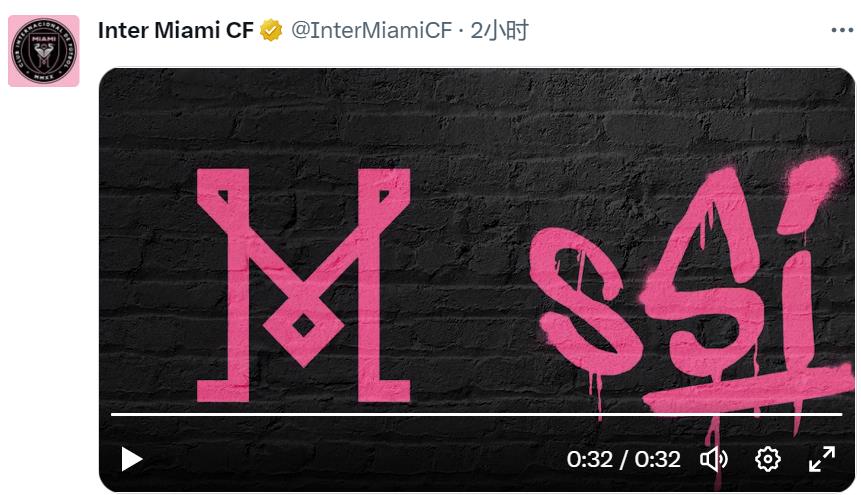Open video settings gear icon
The width and height of the screenshot is (861, 495).
coord(767,459)
